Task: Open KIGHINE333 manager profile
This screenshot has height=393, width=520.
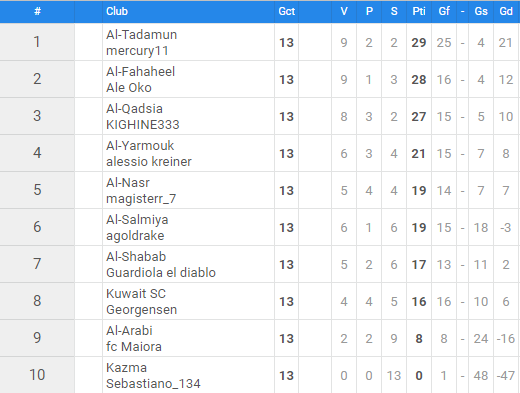Action: pos(143,125)
